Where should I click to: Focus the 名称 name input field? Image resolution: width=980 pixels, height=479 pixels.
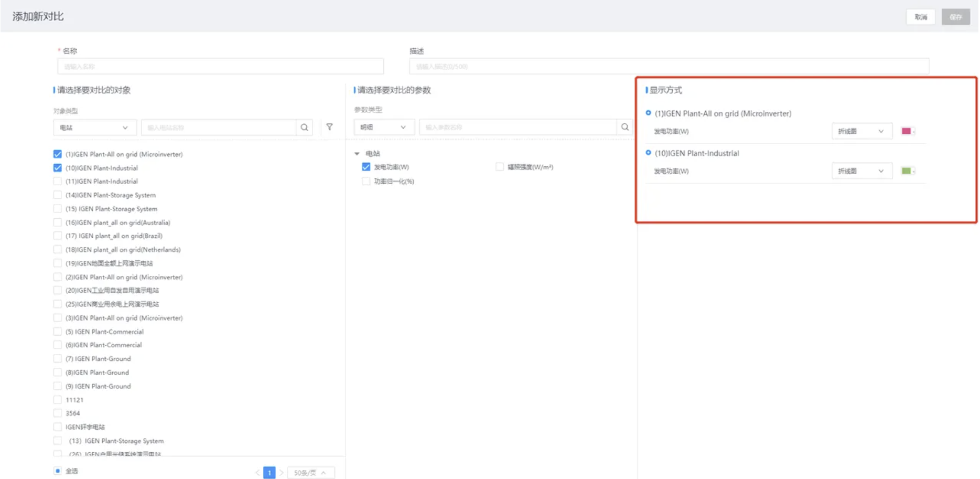[x=220, y=67]
